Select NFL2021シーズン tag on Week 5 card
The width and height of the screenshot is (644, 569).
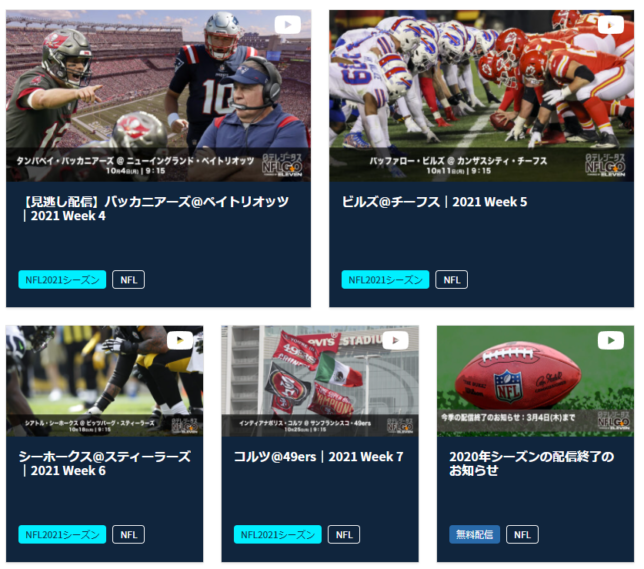pyautogui.click(x=385, y=280)
